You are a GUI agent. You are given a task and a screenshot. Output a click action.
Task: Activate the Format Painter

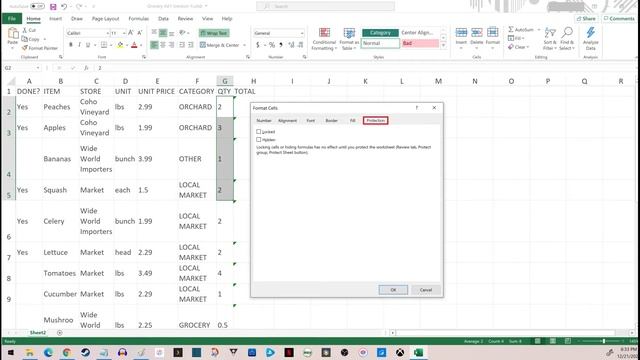tap(40, 48)
